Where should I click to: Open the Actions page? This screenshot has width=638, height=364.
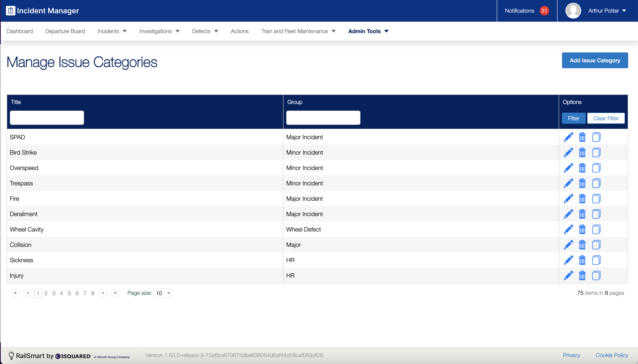tap(239, 31)
